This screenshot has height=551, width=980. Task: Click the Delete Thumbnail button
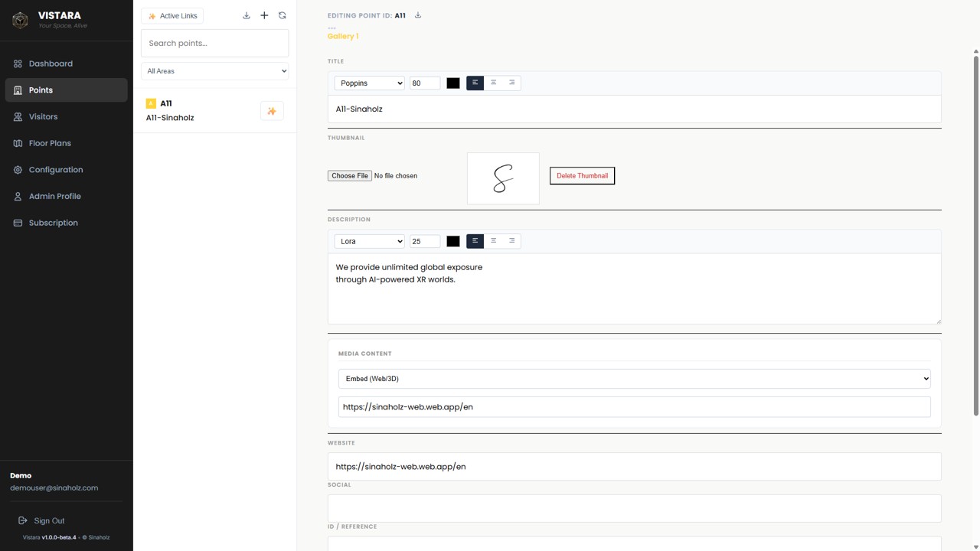pyautogui.click(x=582, y=176)
